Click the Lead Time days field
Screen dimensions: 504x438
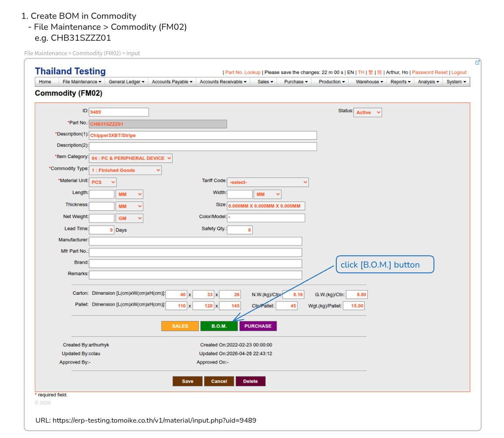coord(102,230)
